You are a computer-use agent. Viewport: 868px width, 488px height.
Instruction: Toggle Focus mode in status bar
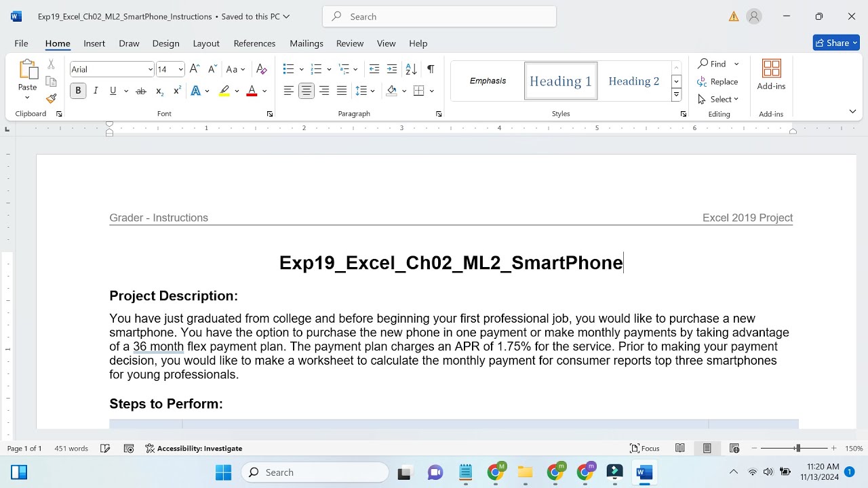pyautogui.click(x=645, y=448)
